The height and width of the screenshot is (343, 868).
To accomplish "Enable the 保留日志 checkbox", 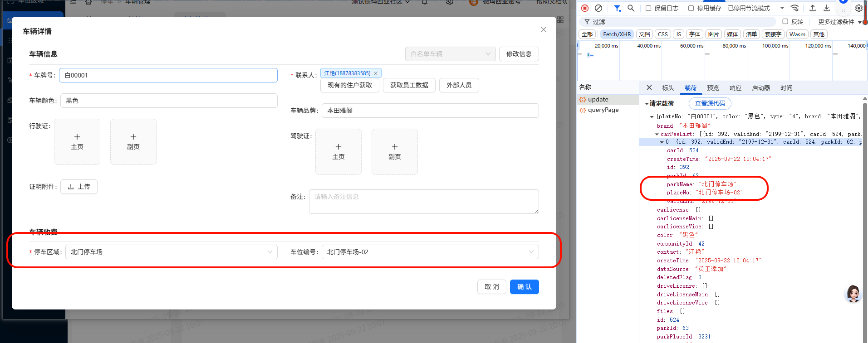I will point(648,8).
